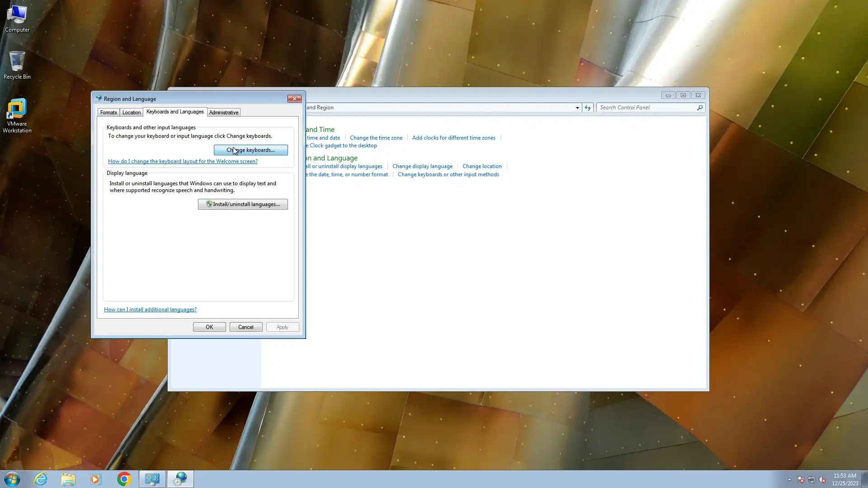Launch VMware Workstation shortcut
Screen dimensions: 868x488
(x=17, y=115)
